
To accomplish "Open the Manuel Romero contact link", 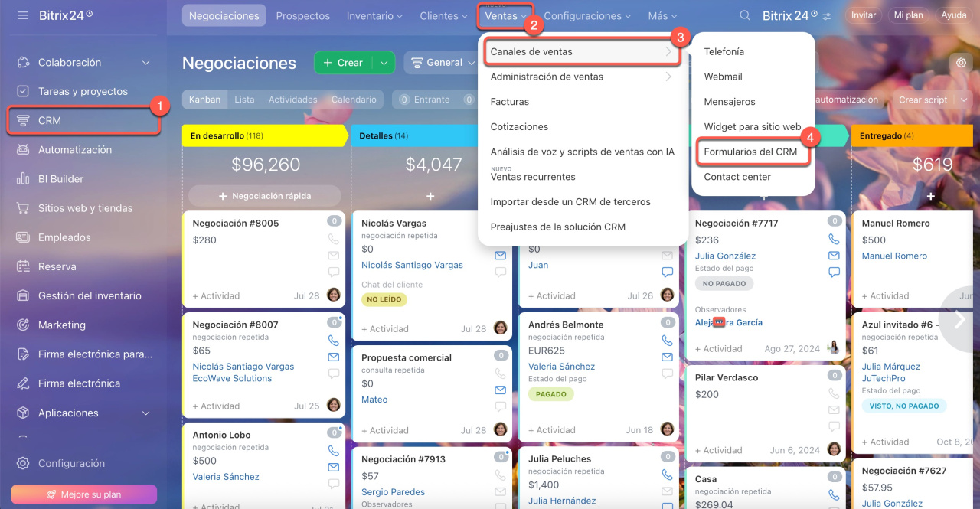I will 894,256.
